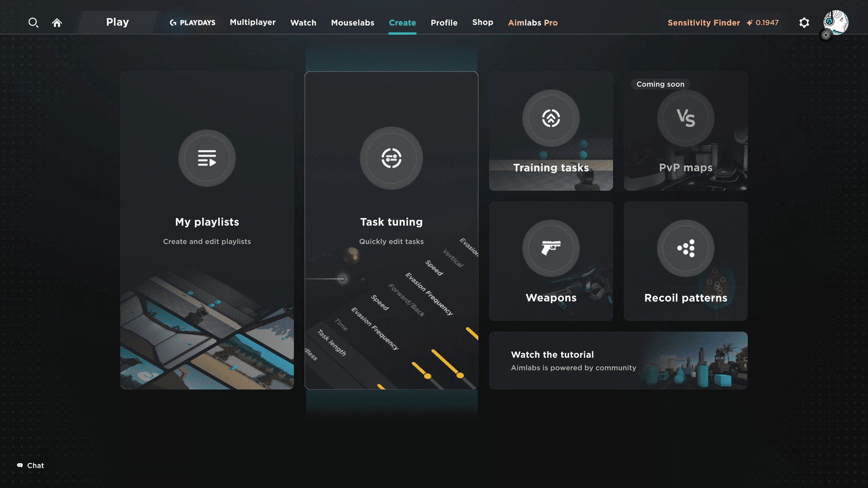The image size is (868, 488).
Task: Open the Chat bubble icon
Action: 20,465
